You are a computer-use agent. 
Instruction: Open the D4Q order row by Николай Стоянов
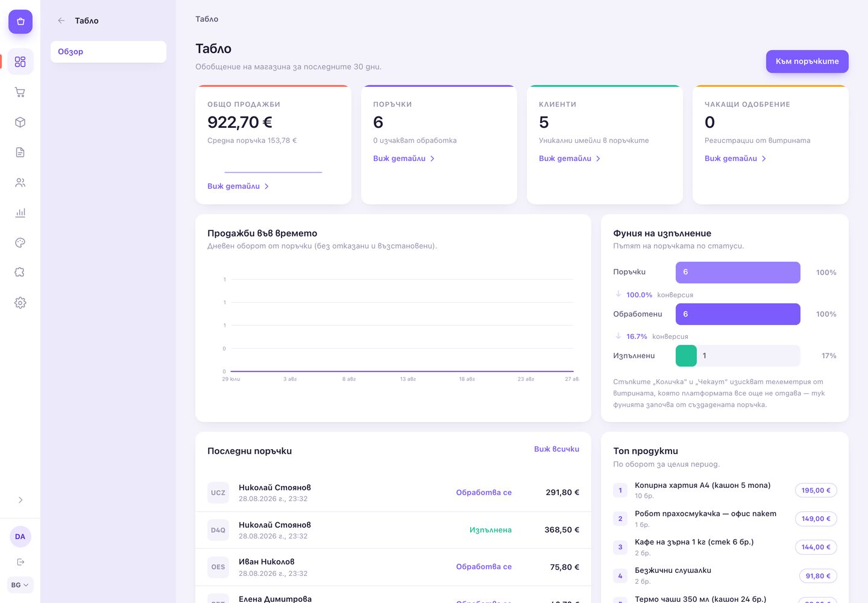coord(393,530)
